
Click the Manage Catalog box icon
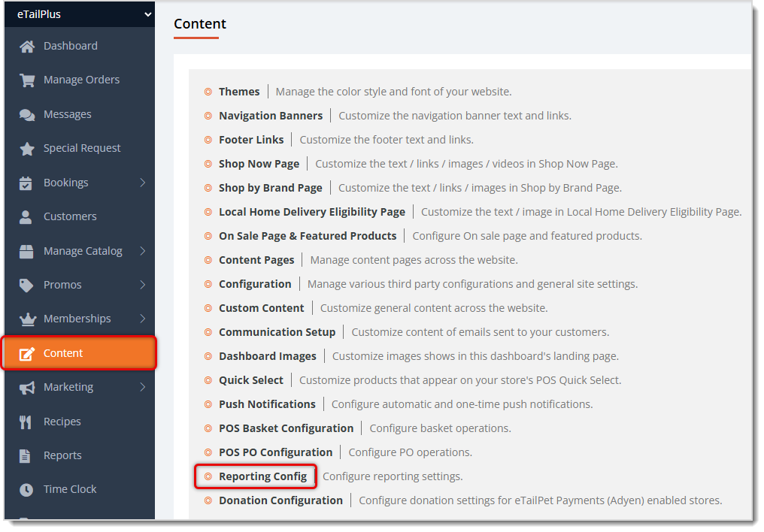tap(26, 252)
